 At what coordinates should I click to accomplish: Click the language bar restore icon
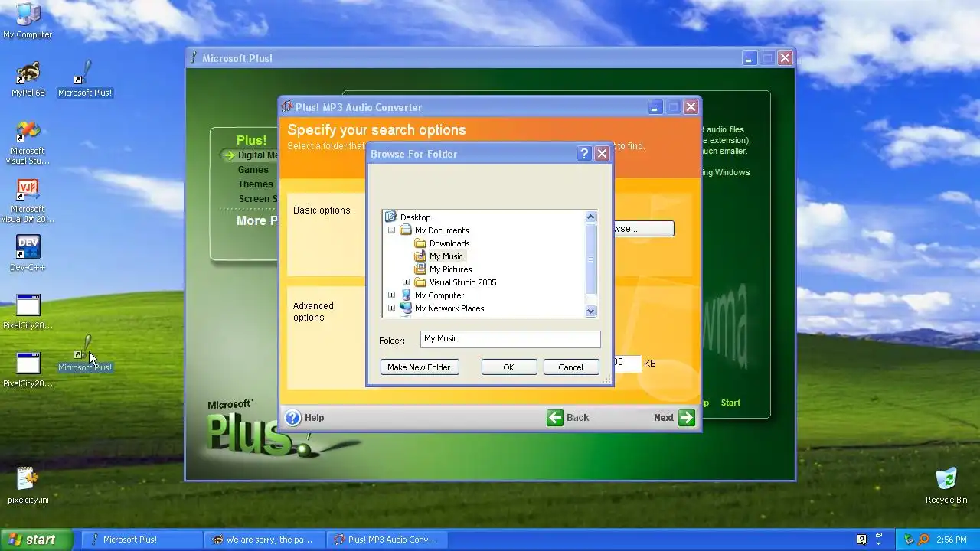point(879,535)
